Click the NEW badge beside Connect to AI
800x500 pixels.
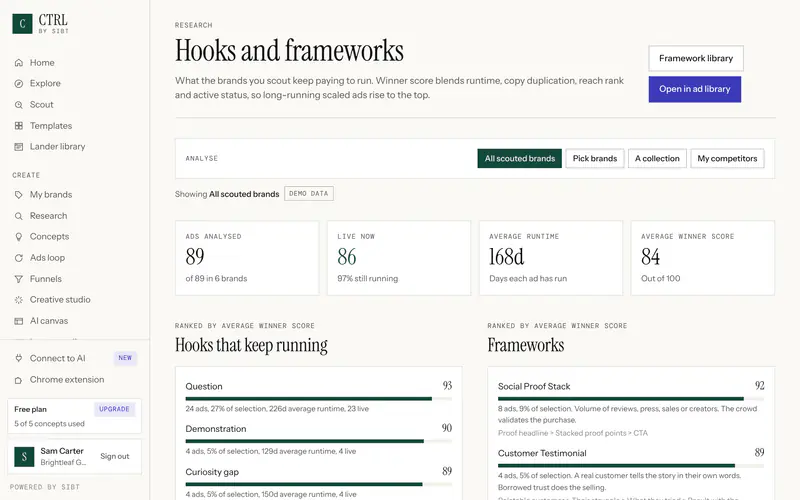tap(125, 358)
